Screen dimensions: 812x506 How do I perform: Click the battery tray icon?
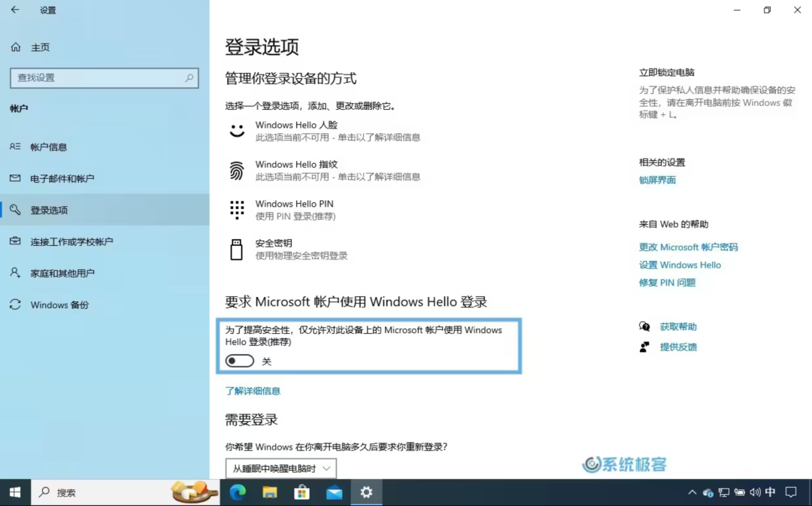(740, 492)
